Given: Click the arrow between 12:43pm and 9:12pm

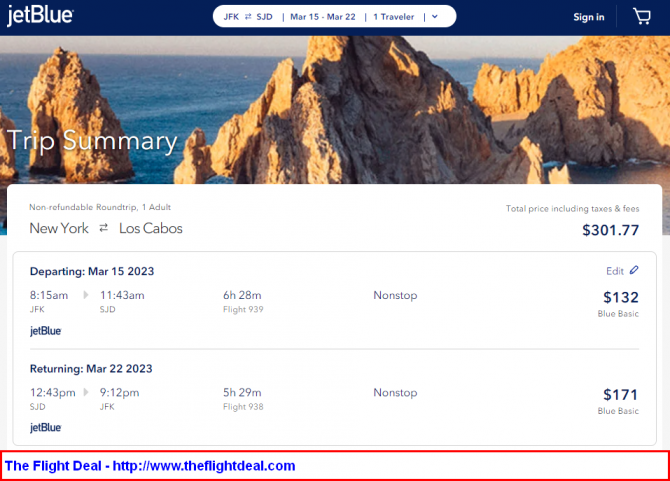Looking at the screenshot, I should click(x=86, y=392).
